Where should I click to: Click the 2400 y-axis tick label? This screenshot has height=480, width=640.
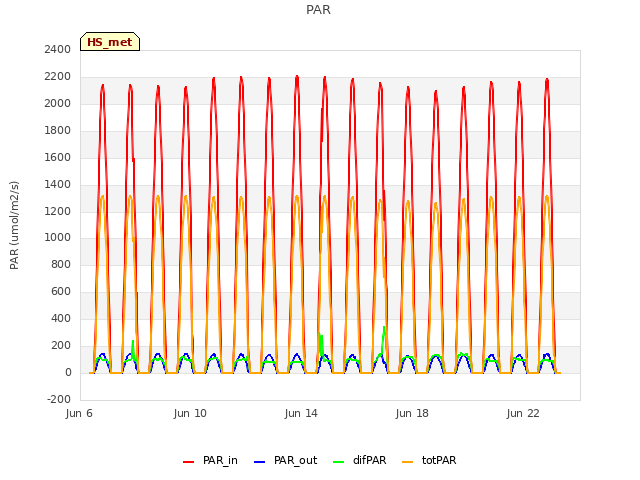pyautogui.click(x=58, y=50)
